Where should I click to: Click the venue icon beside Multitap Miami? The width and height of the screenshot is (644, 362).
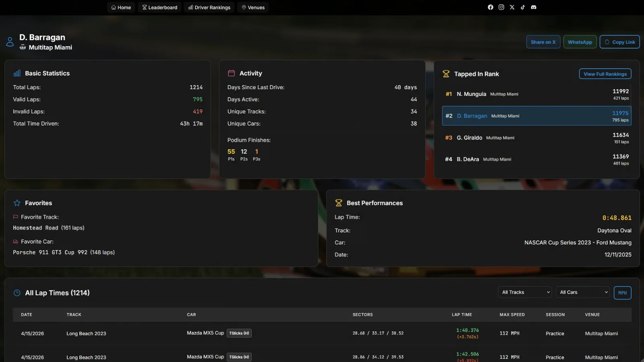click(x=23, y=47)
